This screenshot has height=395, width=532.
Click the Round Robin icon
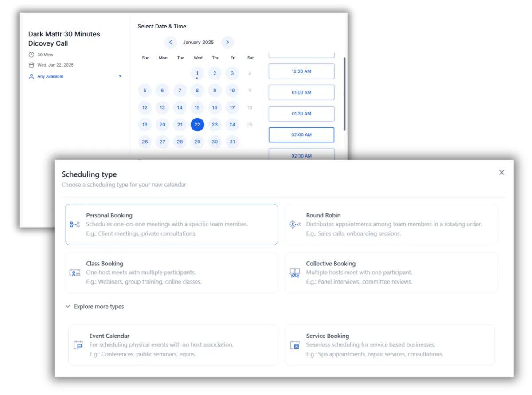coord(295,225)
